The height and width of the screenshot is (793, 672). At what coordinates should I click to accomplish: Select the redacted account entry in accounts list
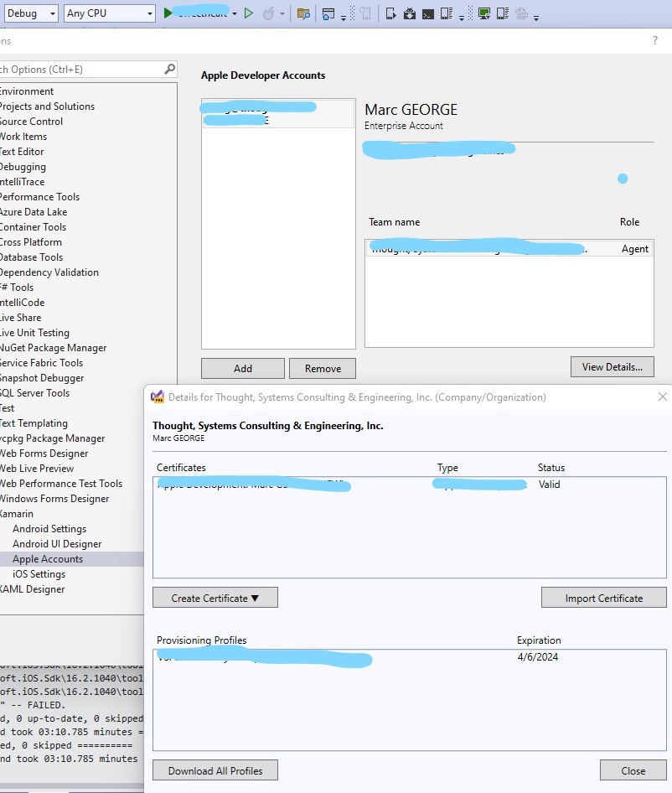coord(278,113)
